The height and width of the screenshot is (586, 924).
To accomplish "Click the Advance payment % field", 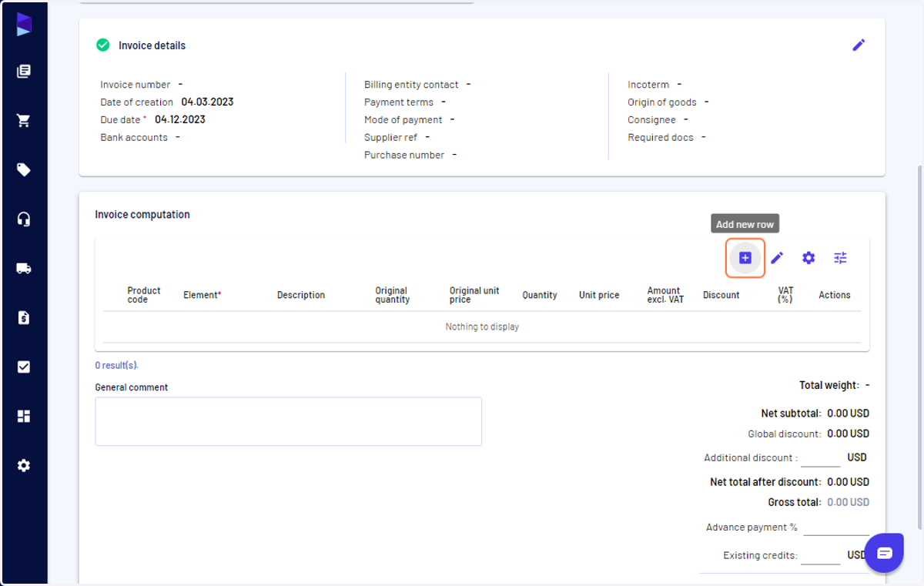I will pyautogui.click(x=836, y=527).
